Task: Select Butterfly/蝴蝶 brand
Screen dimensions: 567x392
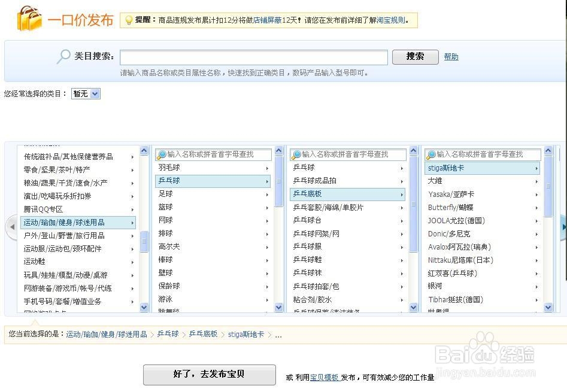Action: 483,208
